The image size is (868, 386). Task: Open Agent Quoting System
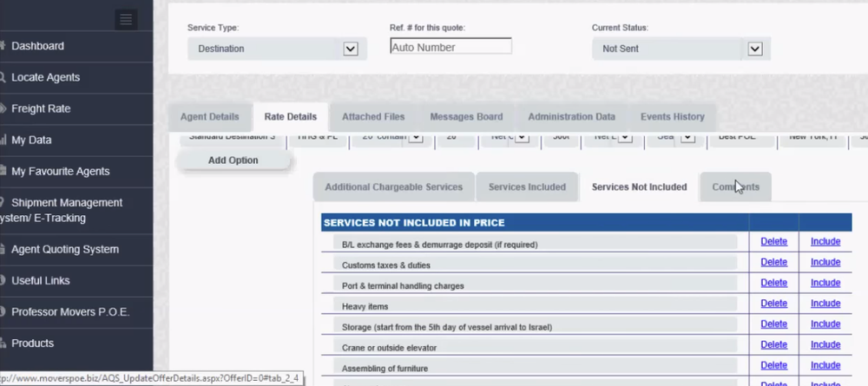[65, 250]
